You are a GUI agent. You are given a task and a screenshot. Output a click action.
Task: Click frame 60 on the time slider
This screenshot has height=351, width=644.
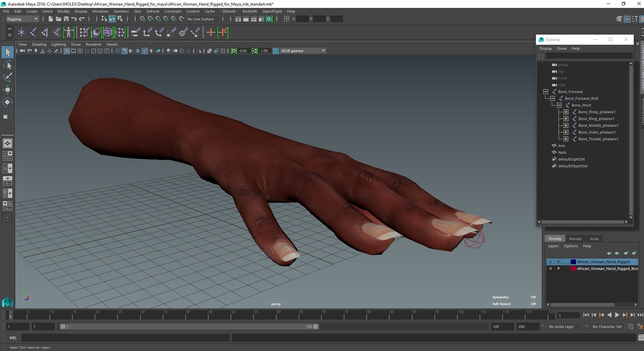(x=278, y=315)
